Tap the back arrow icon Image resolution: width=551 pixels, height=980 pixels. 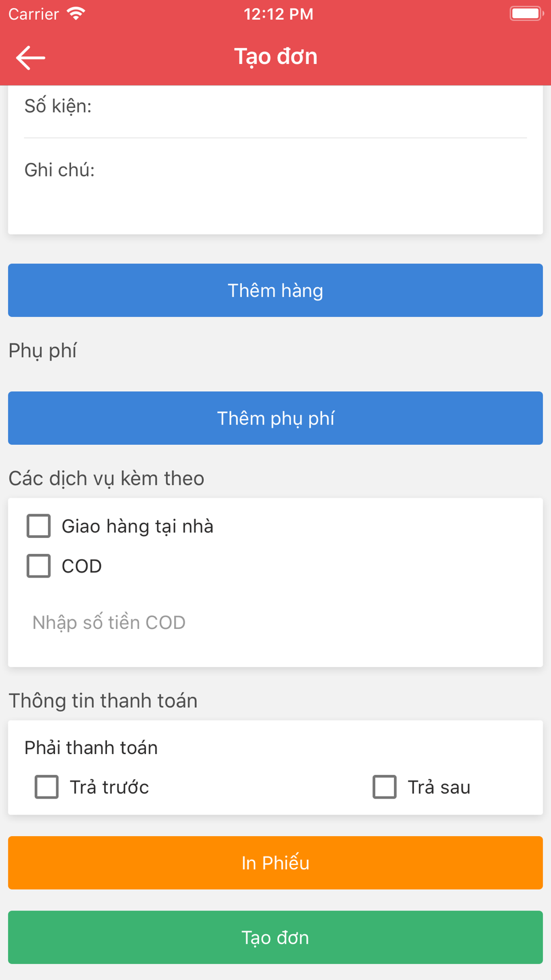pos(30,57)
